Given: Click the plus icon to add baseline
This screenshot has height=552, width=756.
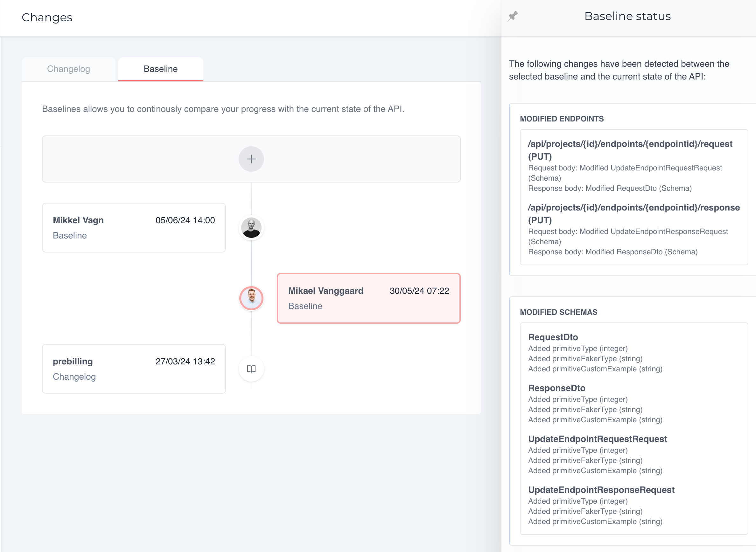Looking at the screenshot, I should [x=251, y=159].
